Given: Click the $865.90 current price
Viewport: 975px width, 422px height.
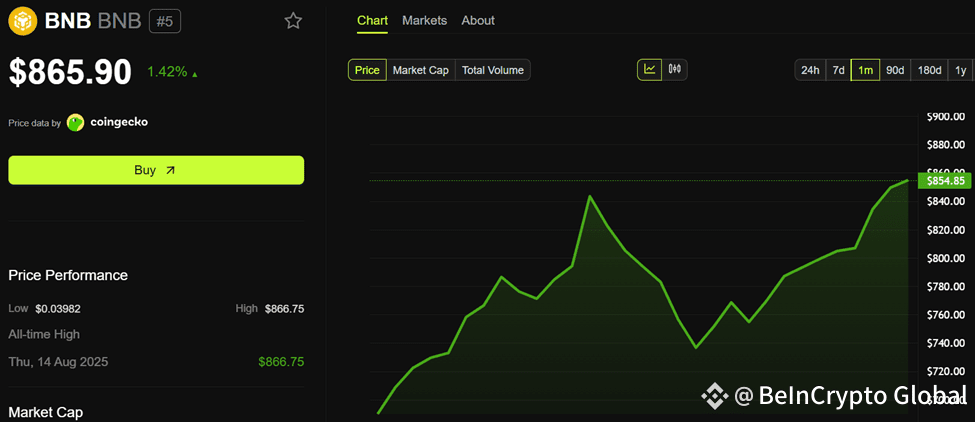Looking at the screenshot, I should (x=70, y=71).
